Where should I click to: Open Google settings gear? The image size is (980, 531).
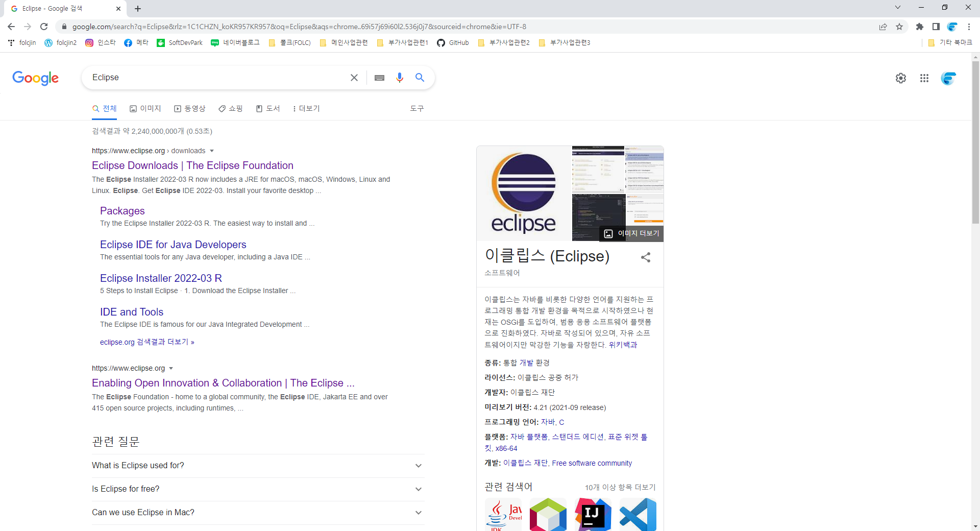click(x=901, y=78)
